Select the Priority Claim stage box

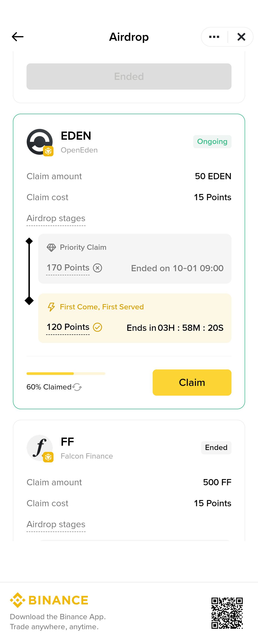pos(135,259)
